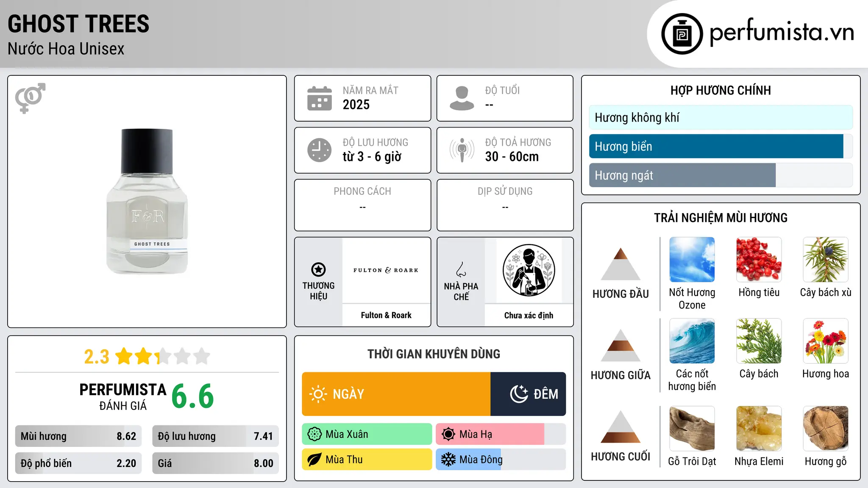Open the Ghost Trees bottle image
The image size is (868, 488).
coord(147,201)
